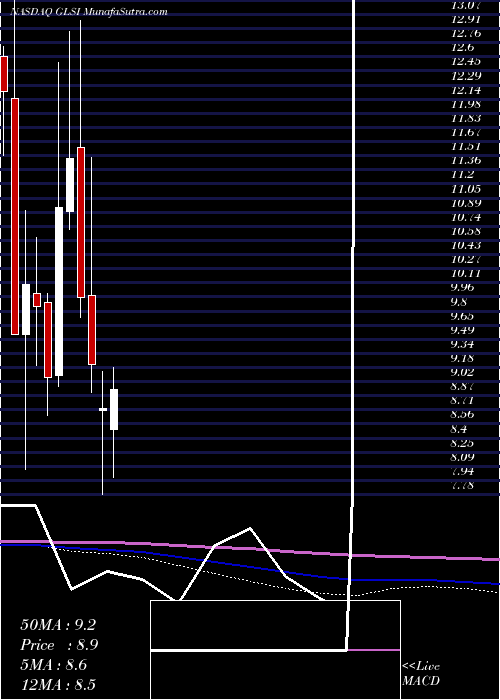This screenshot has width=500, height=700.
Task: Click the 10.27 price axis label
Action: [466, 260]
